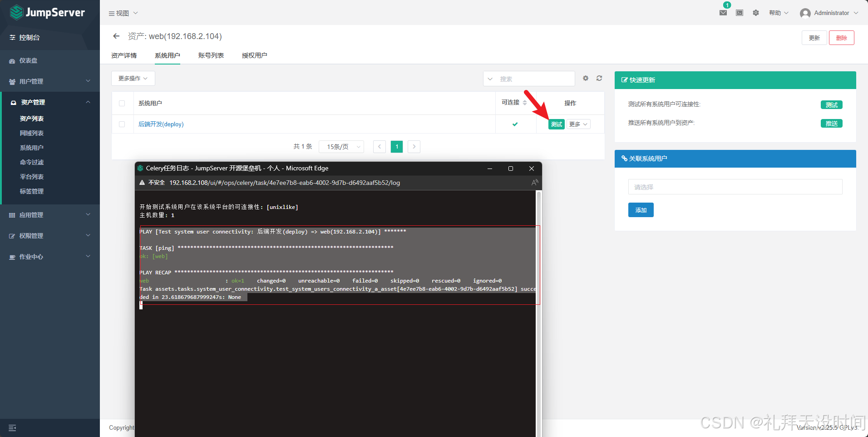Switch to the 资产详情 tab

(x=124, y=55)
